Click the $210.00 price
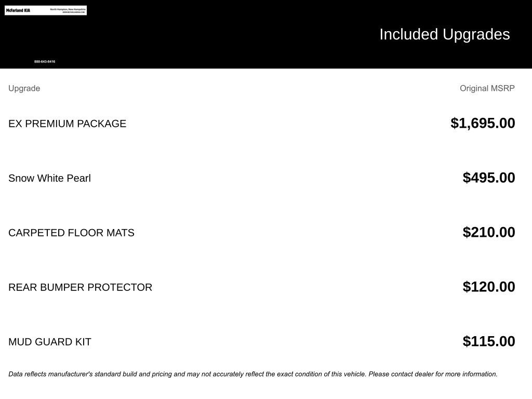This screenshot has height=399, width=532. click(489, 232)
